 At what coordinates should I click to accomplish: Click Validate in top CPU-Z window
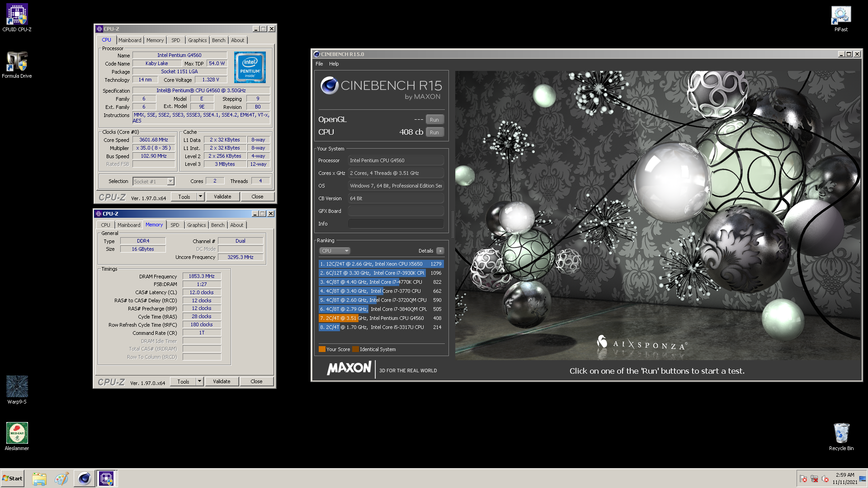(222, 197)
